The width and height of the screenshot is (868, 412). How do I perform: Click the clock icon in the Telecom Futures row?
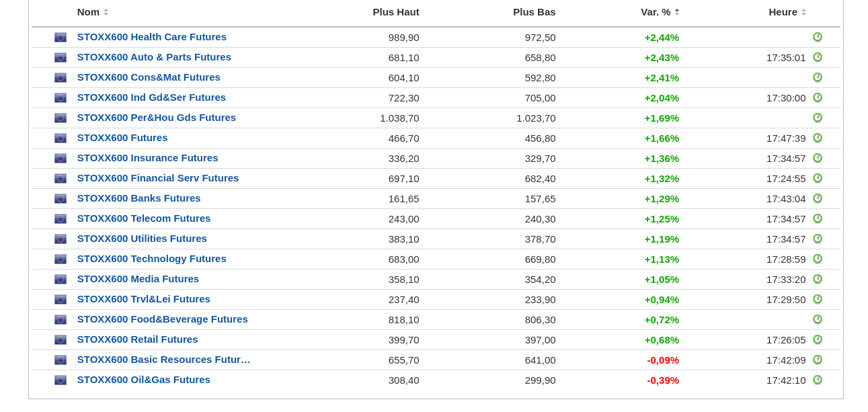[818, 218]
